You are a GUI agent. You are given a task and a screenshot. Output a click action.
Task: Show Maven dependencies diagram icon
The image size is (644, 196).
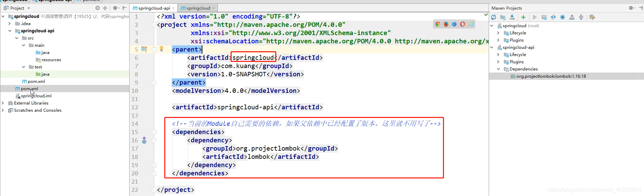point(572,17)
